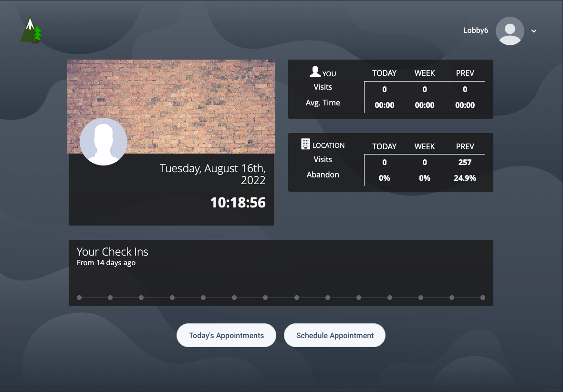Click the YOU panel TODAY column header
The height and width of the screenshot is (392, 563).
coord(384,73)
